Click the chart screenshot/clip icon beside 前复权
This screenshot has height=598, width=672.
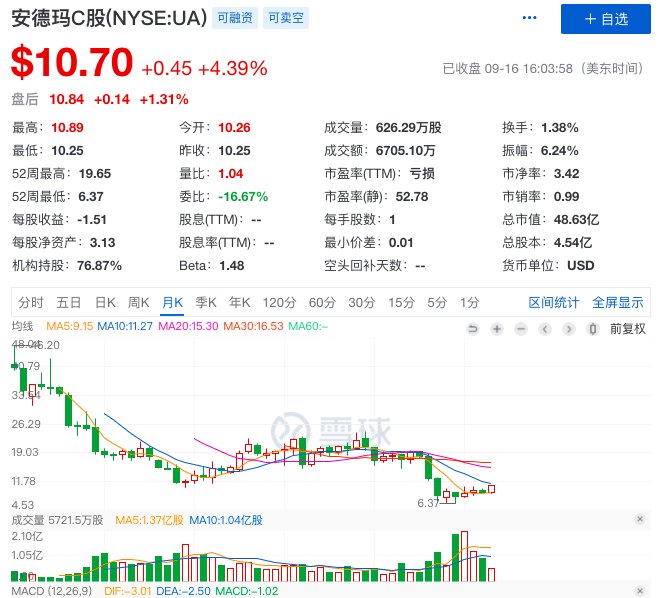click(593, 329)
